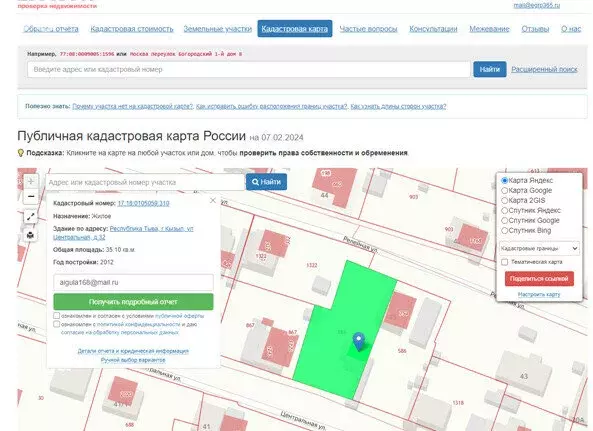593x431 pixels.
Task: Click parcel number 586 on the map
Action: (x=402, y=351)
